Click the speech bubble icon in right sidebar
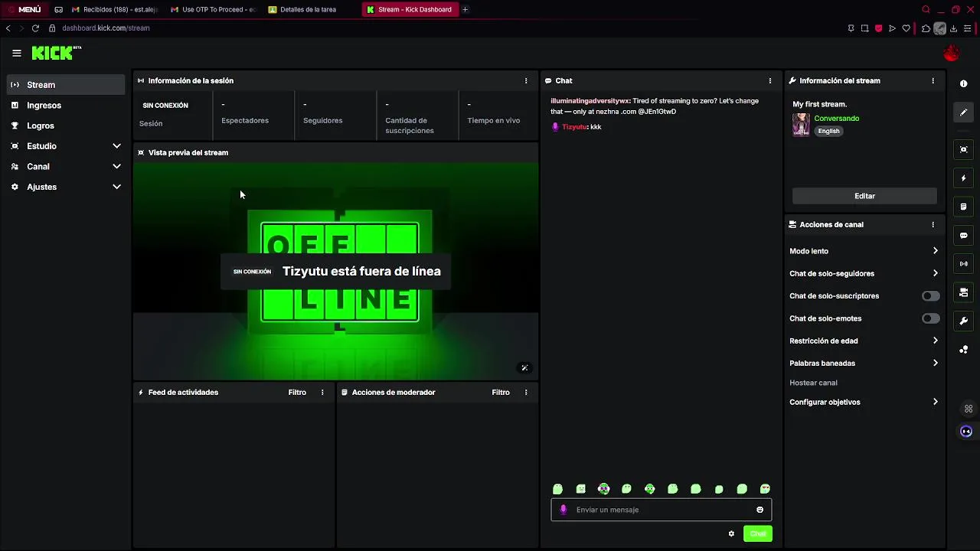The image size is (980, 551). coord(964,236)
